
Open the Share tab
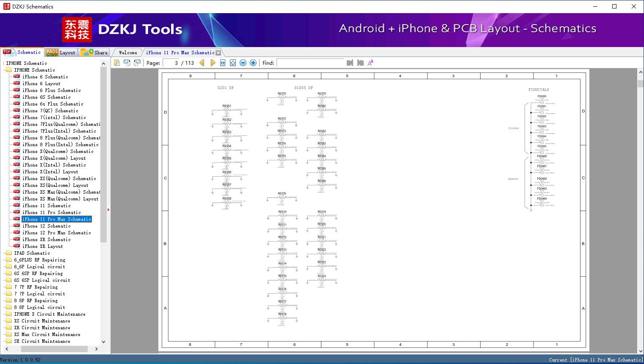pyautogui.click(x=94, y=53)
